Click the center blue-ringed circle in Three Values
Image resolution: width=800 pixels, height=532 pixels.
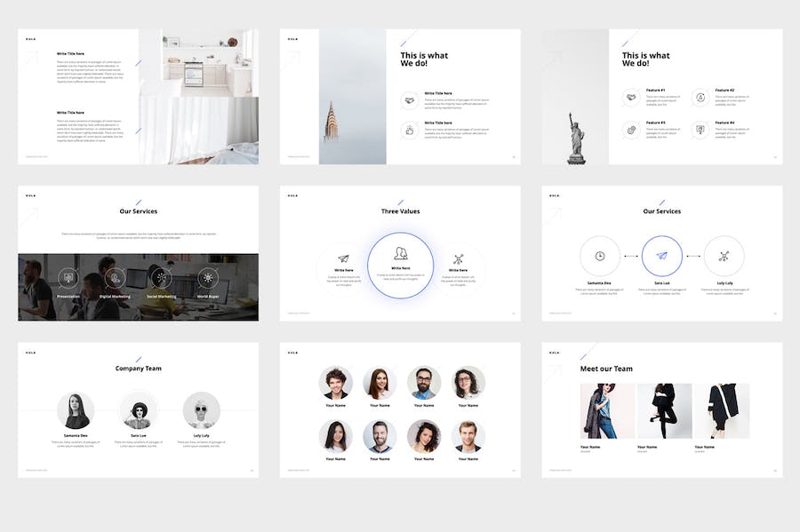[400, 265]
